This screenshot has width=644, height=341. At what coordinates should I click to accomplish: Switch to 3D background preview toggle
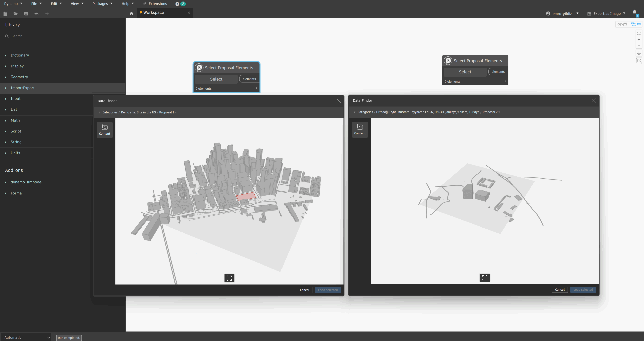coord(622,24)
